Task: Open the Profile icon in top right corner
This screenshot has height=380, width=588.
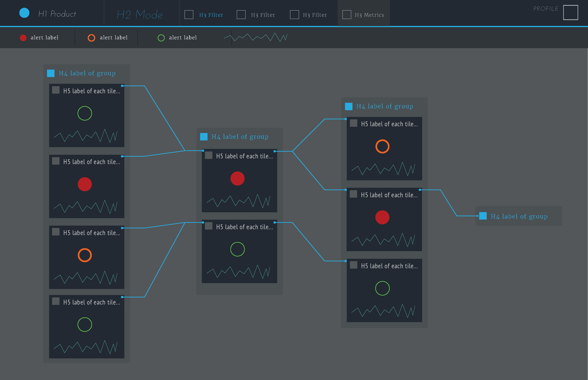Action: 571,13
